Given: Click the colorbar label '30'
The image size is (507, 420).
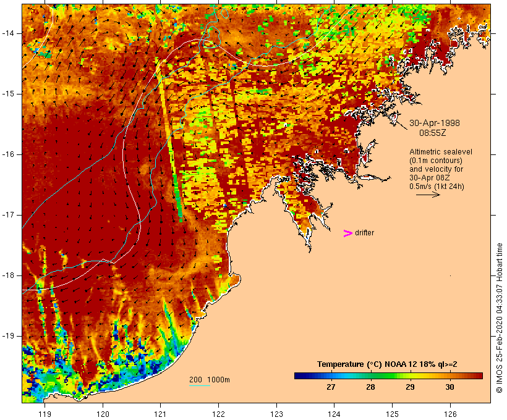Looking at the screenshot, I should click(x=449, y=387).
